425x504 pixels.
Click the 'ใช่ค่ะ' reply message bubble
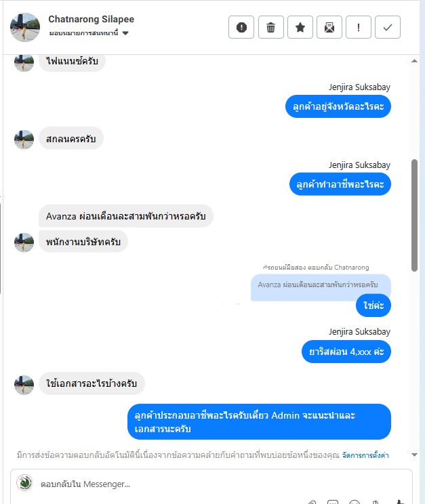(x=373, y=306)
